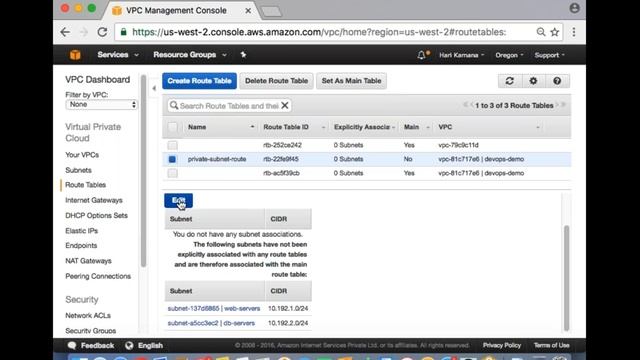
Task: Close the VPC Management Console tab
Action: tap(248, 11)
